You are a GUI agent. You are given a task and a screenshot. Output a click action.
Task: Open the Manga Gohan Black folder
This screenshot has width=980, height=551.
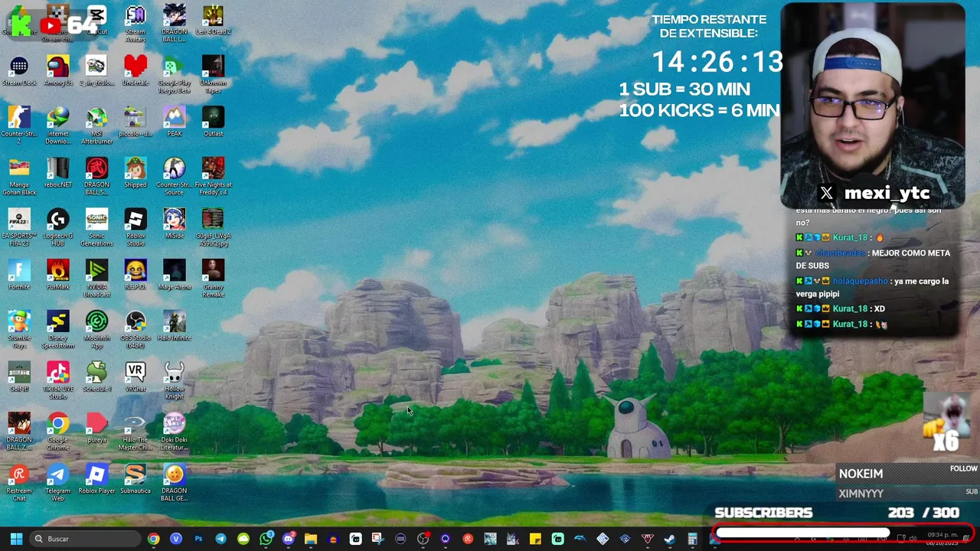tap(19, 177)
